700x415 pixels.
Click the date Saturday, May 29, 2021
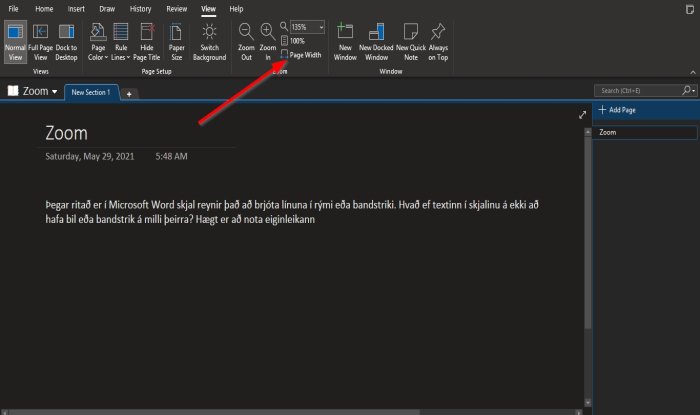[x=90, y=156]
